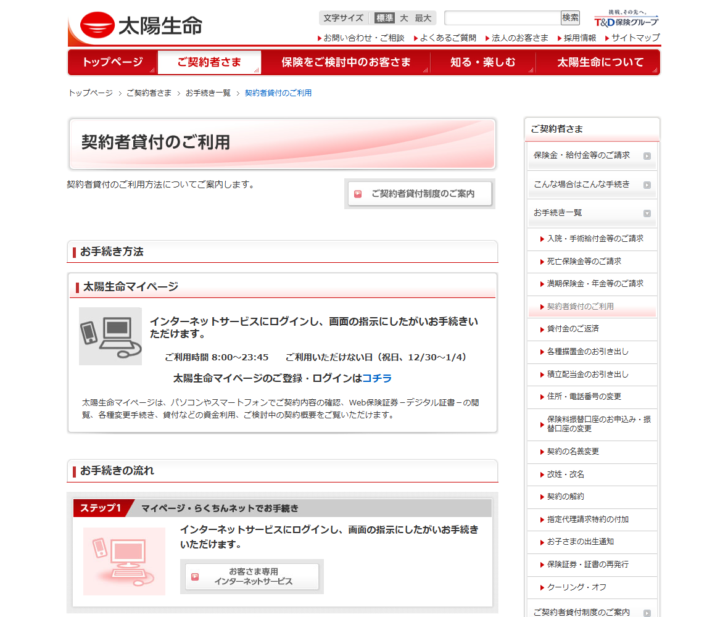Open 住所・電話番号の変更 sidebar item
The width and height of the screenshot is (728, 617).
point(592,396)
